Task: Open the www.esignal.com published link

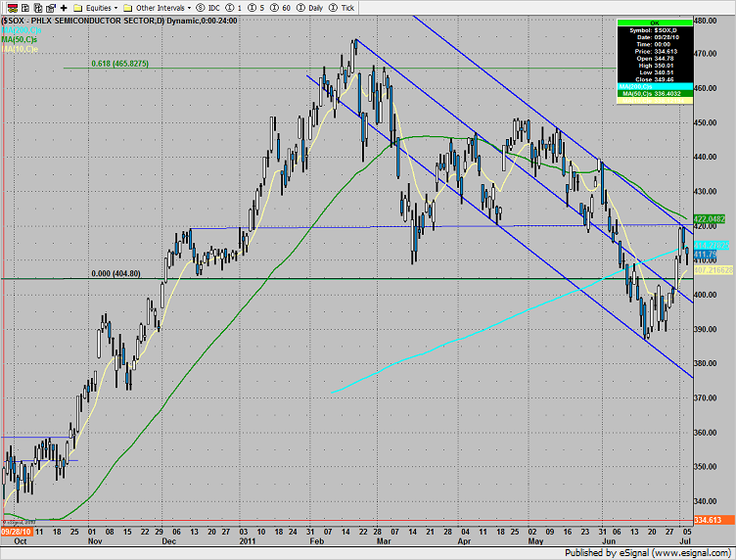Action: point(690,553)
